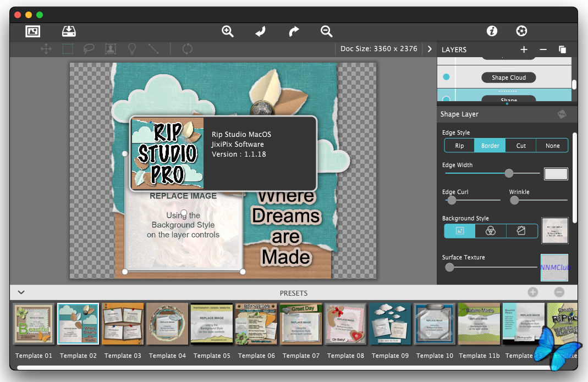Click the Edge Width slider
Image resolution: width=588 pixels, height=382 pixels.
click(492, 173)
